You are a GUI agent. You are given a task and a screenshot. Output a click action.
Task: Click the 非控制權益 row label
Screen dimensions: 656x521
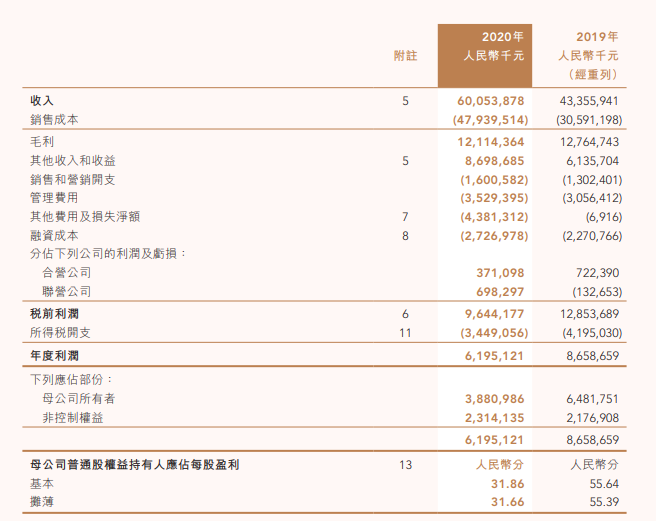[73, 418]
